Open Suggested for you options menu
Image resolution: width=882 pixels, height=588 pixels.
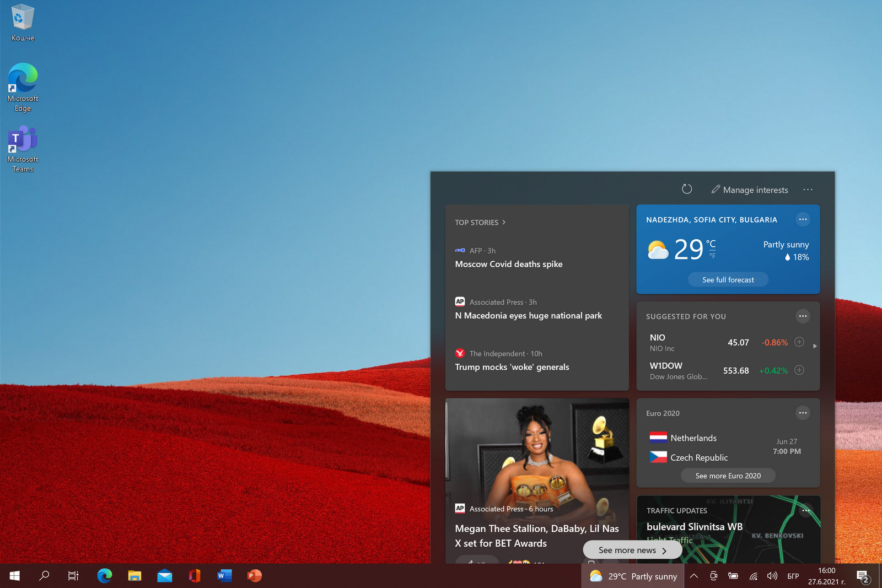pos(803,316)
